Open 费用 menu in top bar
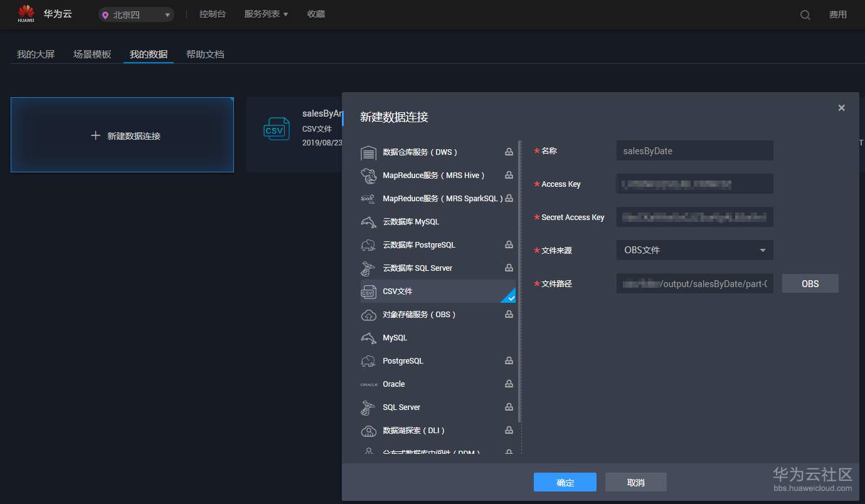Viewport: 865px width, 504px height. 838,14
